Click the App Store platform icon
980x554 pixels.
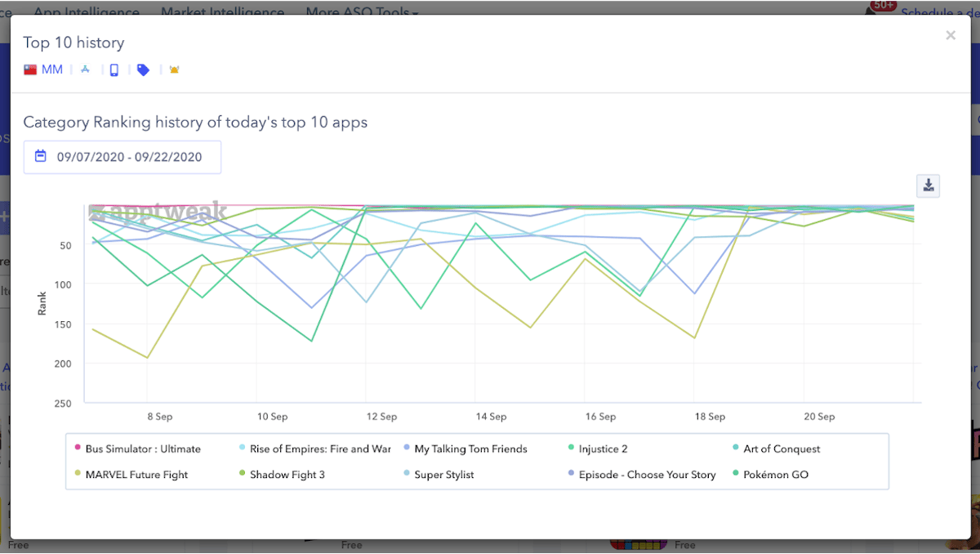pyautogui.click(x=85, y=70)
